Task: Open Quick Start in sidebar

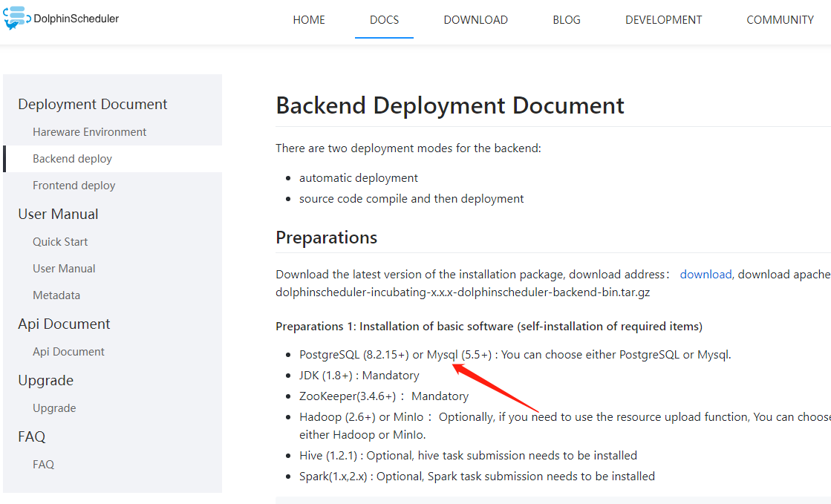Action: 60,242
